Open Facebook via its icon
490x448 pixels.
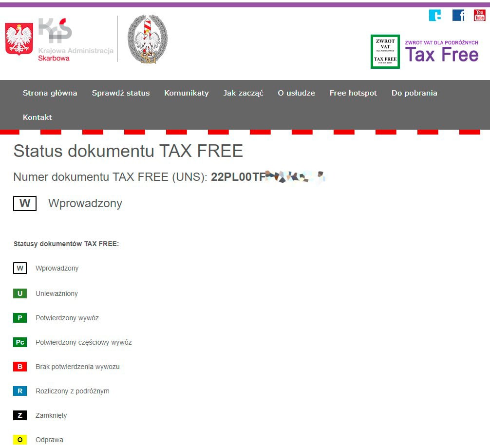458,15
